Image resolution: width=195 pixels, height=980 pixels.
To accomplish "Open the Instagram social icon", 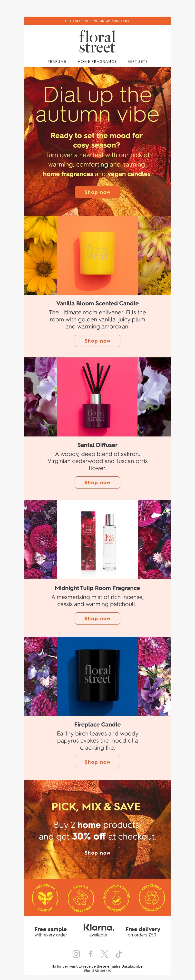I will point(76,954).
